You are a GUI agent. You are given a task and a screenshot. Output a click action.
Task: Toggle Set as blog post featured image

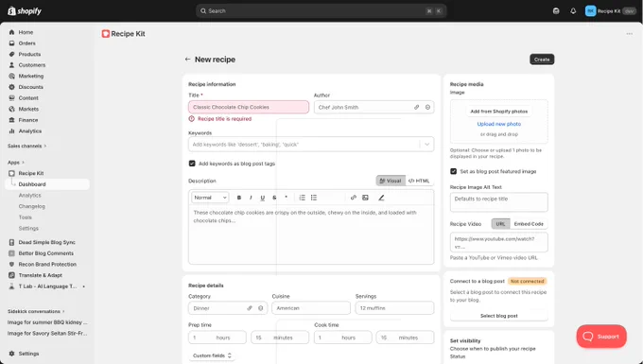453,171
